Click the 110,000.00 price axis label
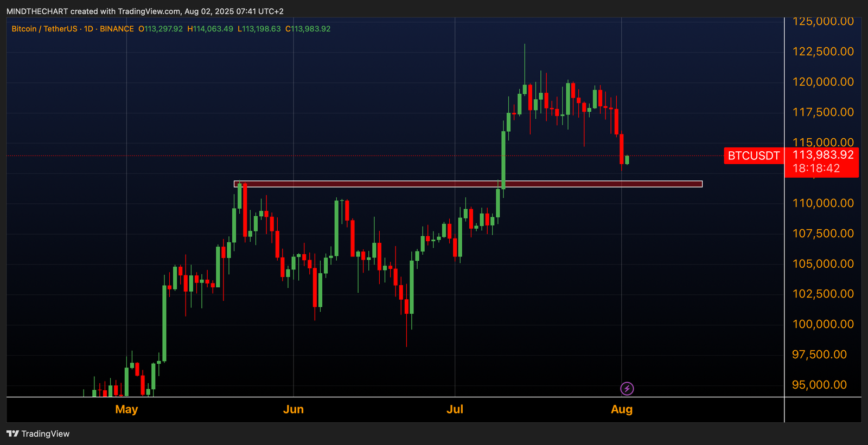 tap(823, 203)
